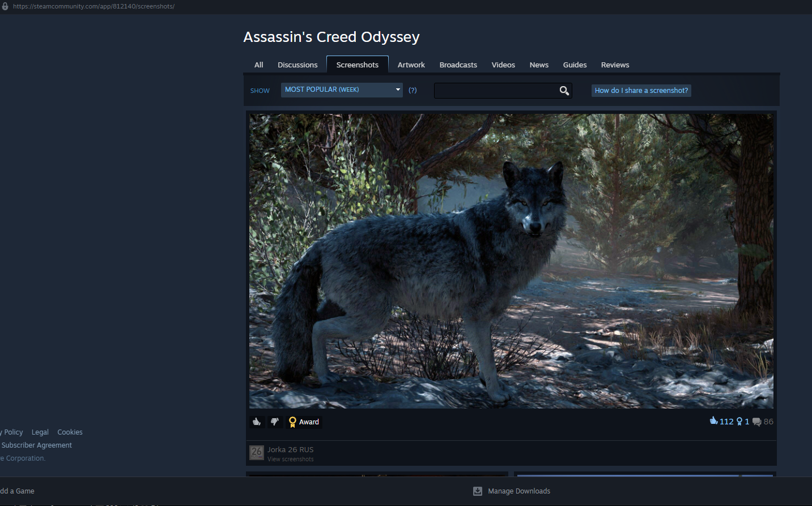The width and height of the screenshot is (812, 506).
Task: Switch to the Videos tab
Action: click(503, 65)
